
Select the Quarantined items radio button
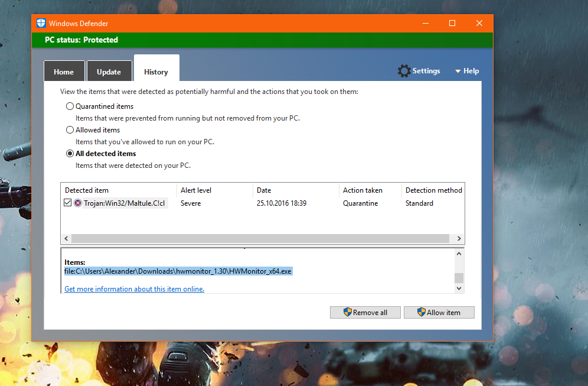[70, 106]
